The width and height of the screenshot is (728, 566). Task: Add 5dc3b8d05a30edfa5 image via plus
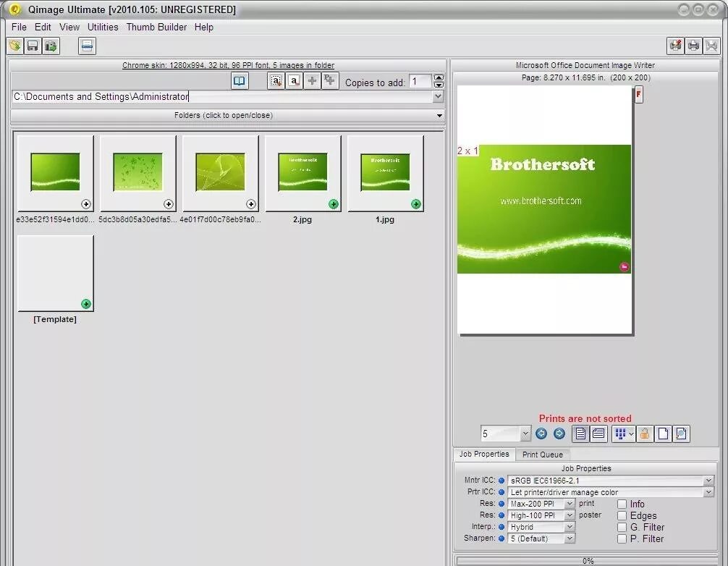click(169, 204)
